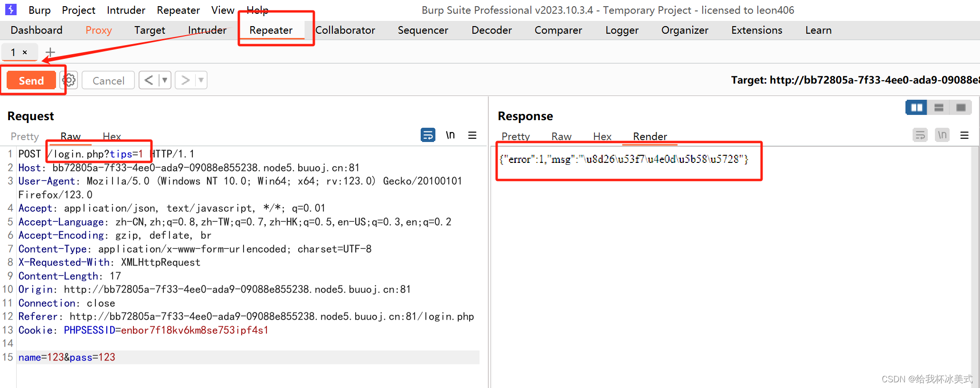Click the Send button
The height and width of the screenshot is (388, 980).
coord(31,81)
